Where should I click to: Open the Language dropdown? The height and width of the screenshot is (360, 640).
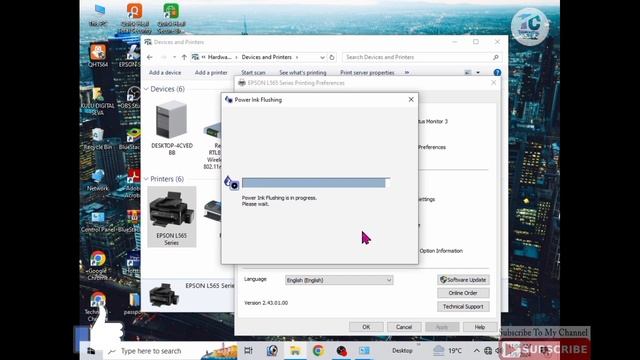click(x=339, y=280)
